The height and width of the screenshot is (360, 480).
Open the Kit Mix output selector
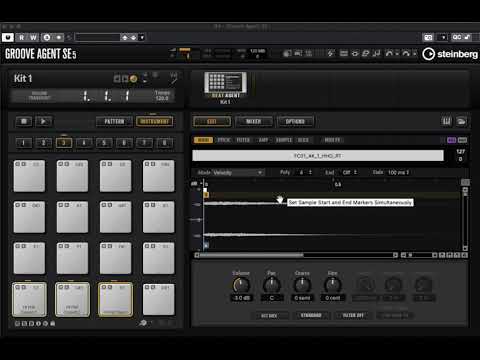pos(269,316)
